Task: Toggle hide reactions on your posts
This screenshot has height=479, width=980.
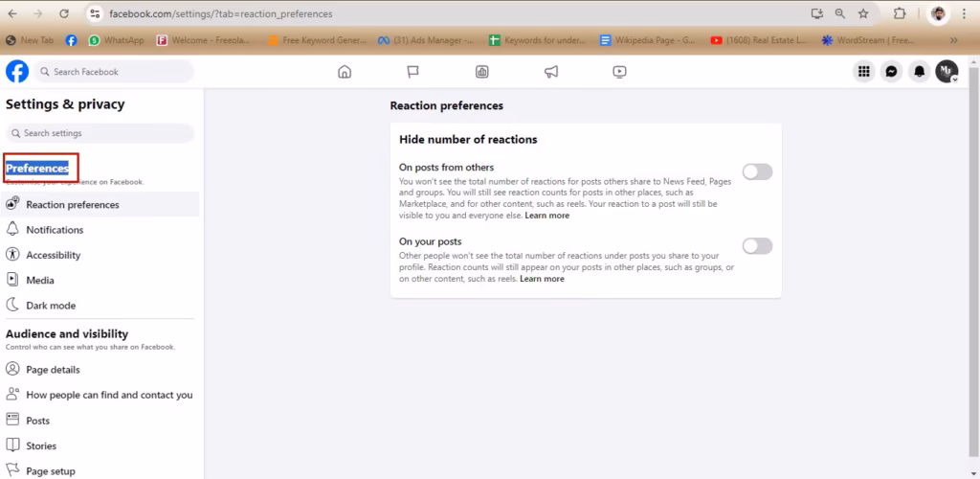Action: (758, 246)
